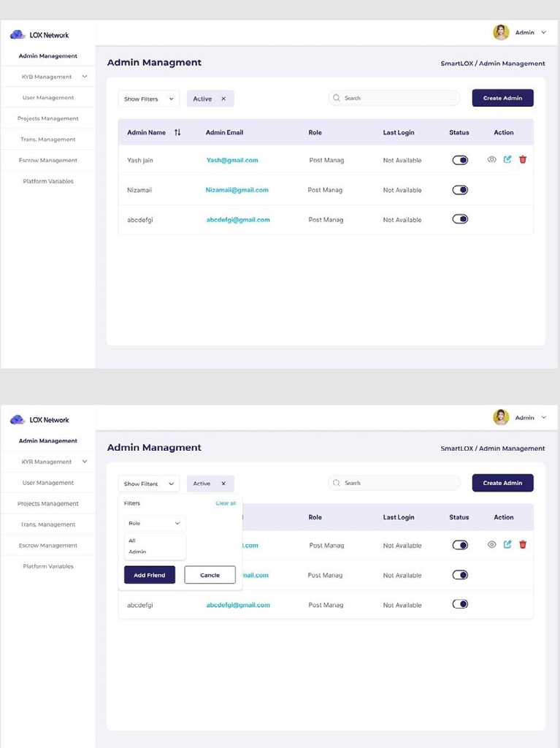Select the 'Admin' option in Role list
This screenshot has height=748, width=560.
[137, 552]
